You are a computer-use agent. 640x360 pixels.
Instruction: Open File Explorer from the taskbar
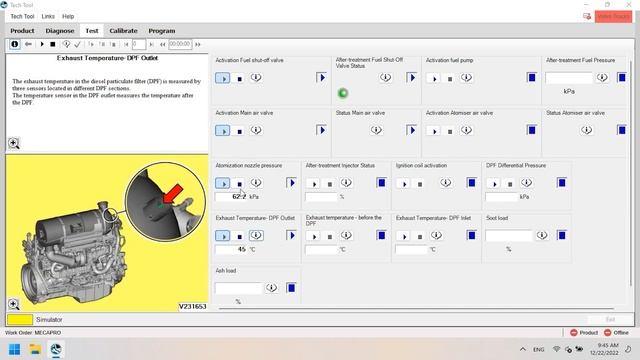(x=35, y=349)
